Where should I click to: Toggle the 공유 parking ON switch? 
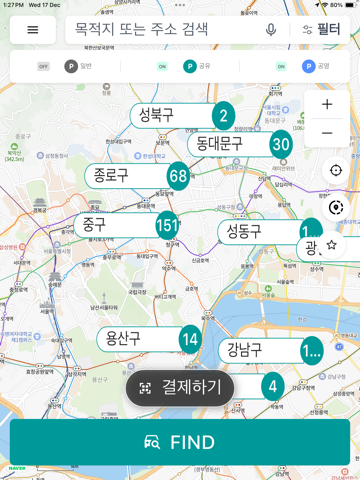(x=162, y=66)
